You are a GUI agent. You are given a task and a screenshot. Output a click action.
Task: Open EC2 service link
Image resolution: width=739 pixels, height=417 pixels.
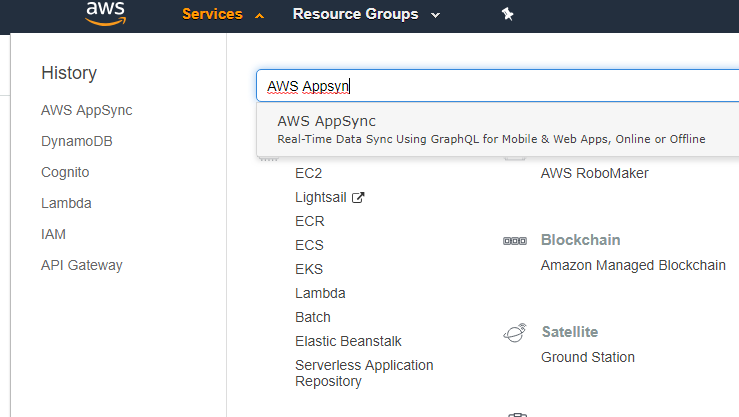pos(308,173)
